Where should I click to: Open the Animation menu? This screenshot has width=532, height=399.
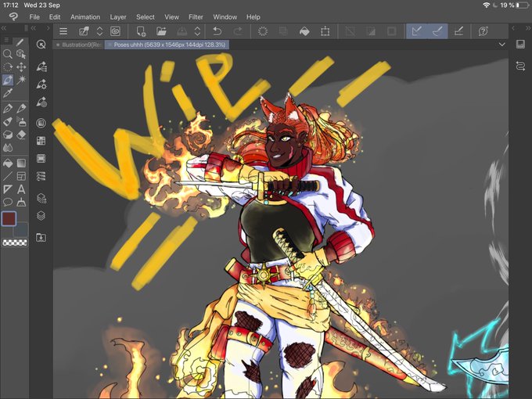tap(85, 17)
